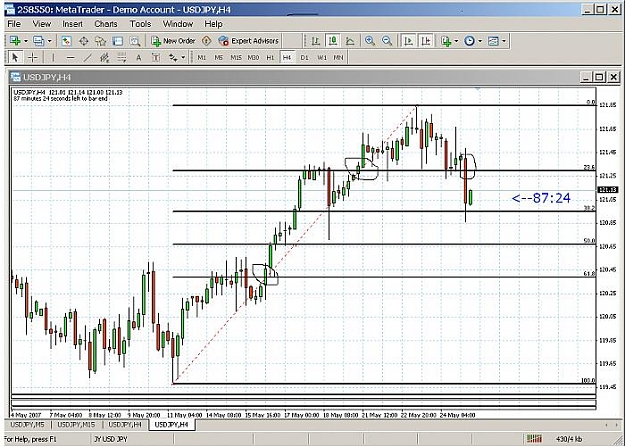Screen dimensions: 625x447
Task: Open the Help menu
Action: point(213,24)
